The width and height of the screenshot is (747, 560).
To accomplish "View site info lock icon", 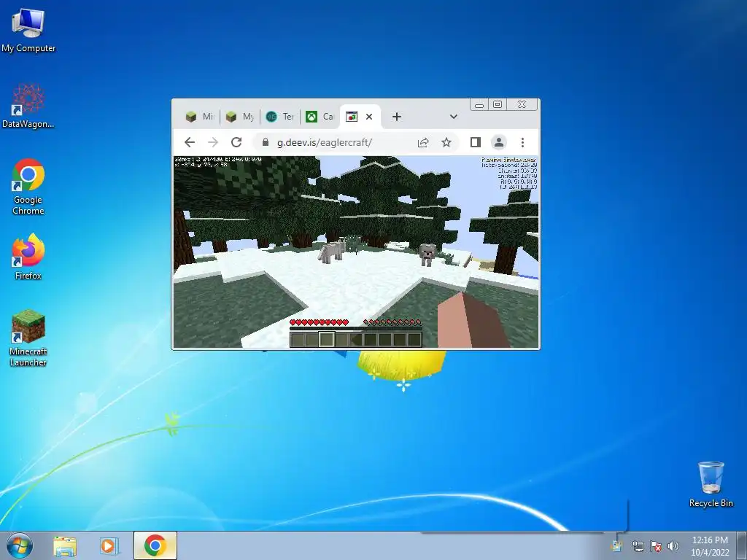I will pyautogui.click(x=266, y=142).
